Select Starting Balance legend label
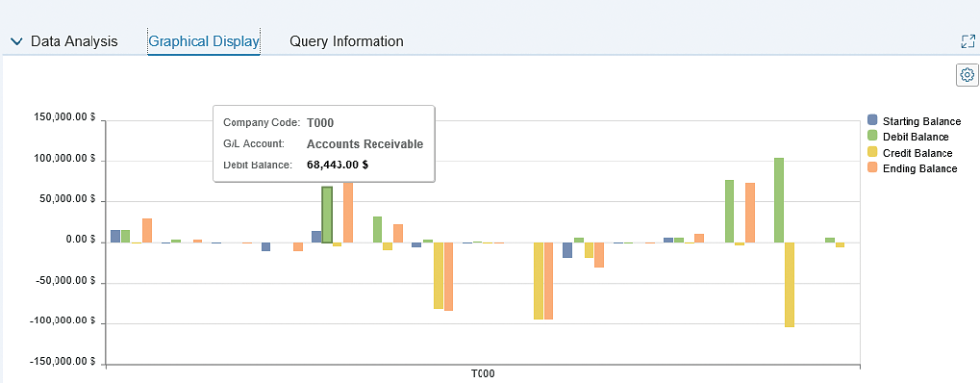 [922, 121]
